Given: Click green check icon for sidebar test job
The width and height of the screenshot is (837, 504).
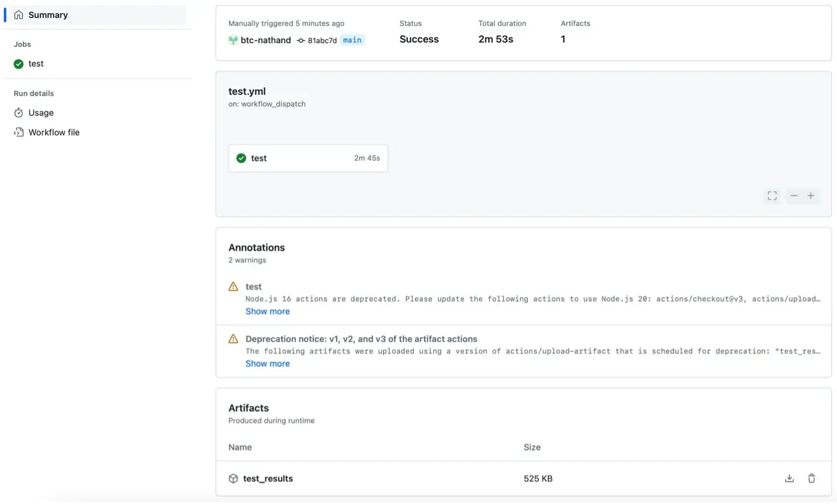Looking at the screenshot, I should point(19,64).
